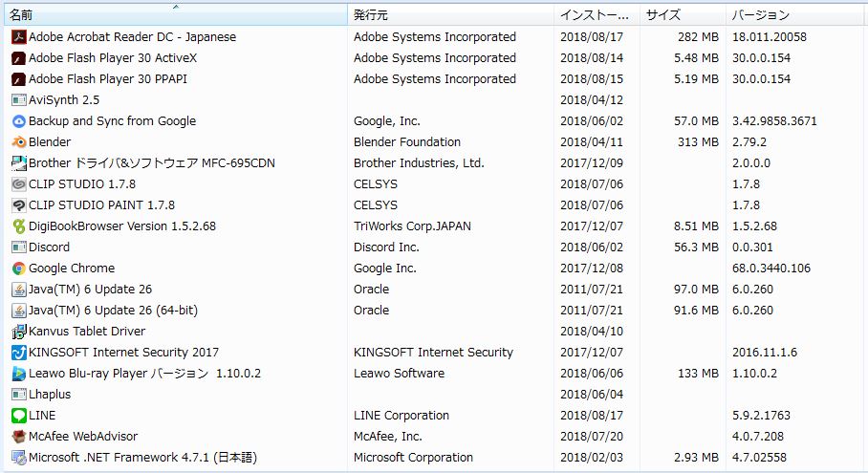Select Leawo Blu-ray Player entry
The image size is (868, 473).
pyautogui.click(x=144, y=374)
